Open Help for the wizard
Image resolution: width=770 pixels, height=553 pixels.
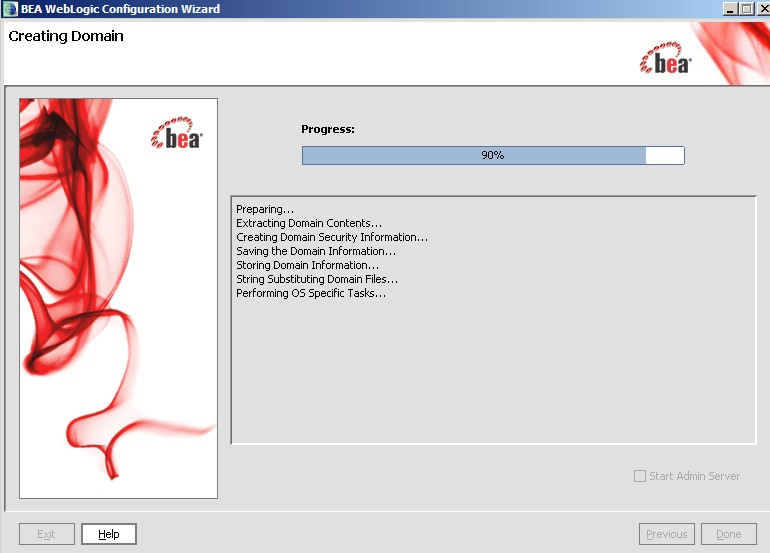pyautogui.click(x=109, y=534)
